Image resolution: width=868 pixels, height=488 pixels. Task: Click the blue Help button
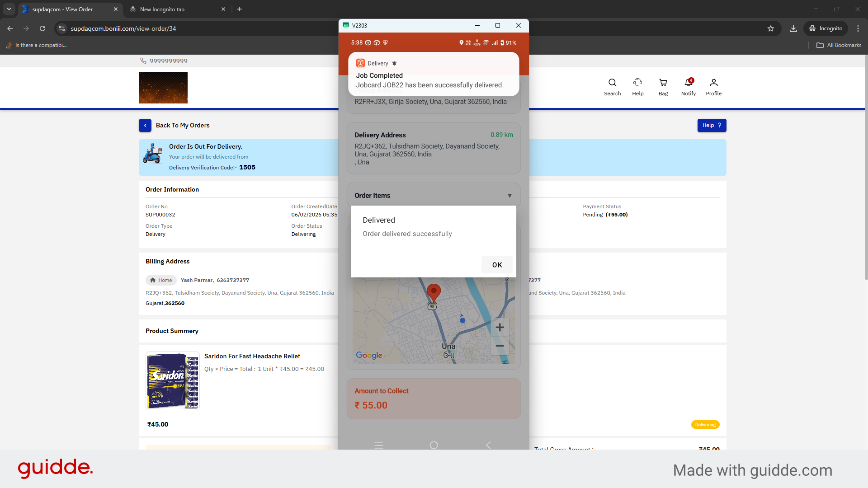point(712,126)
